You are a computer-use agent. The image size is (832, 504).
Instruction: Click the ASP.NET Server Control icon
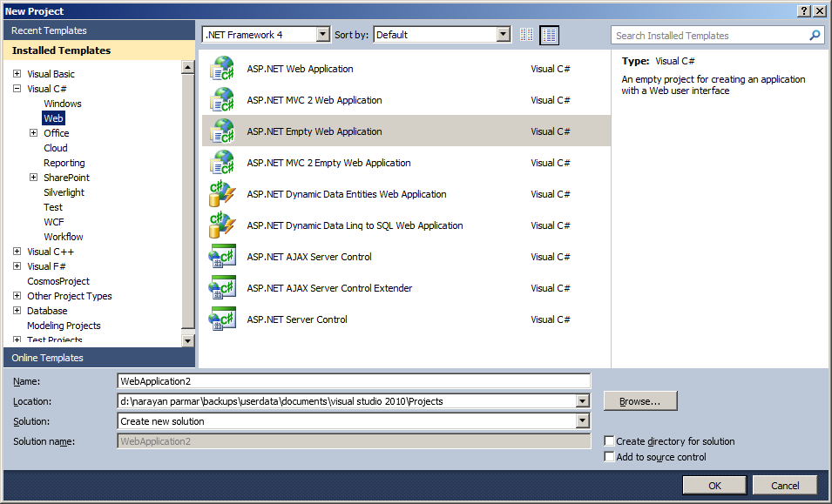coord(222,319)
